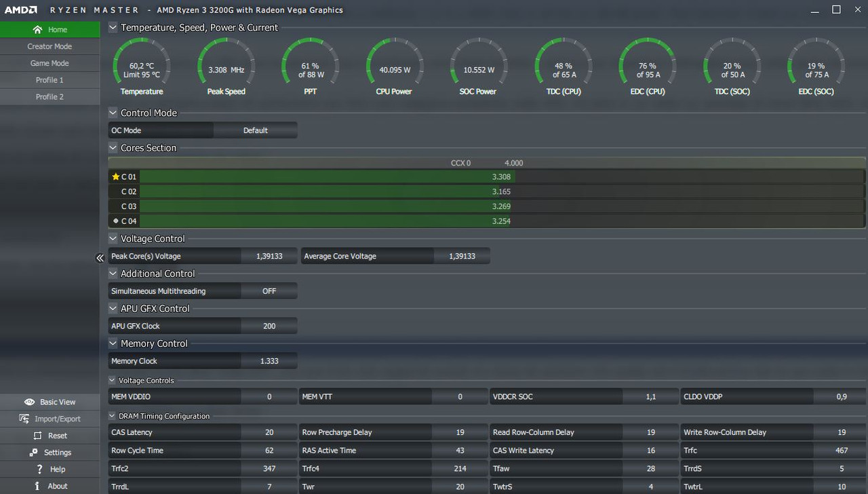Collapse the Memory Control section

113,344
